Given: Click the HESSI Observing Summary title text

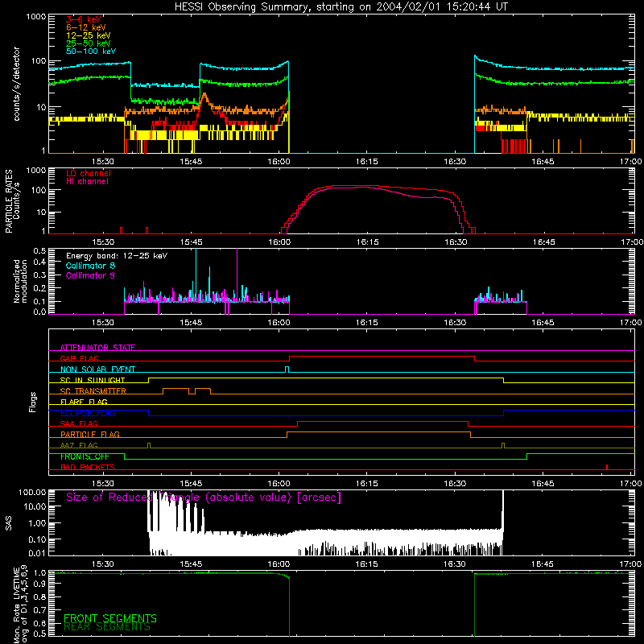Looking at the screenshot, I should [x=341, y=7].
